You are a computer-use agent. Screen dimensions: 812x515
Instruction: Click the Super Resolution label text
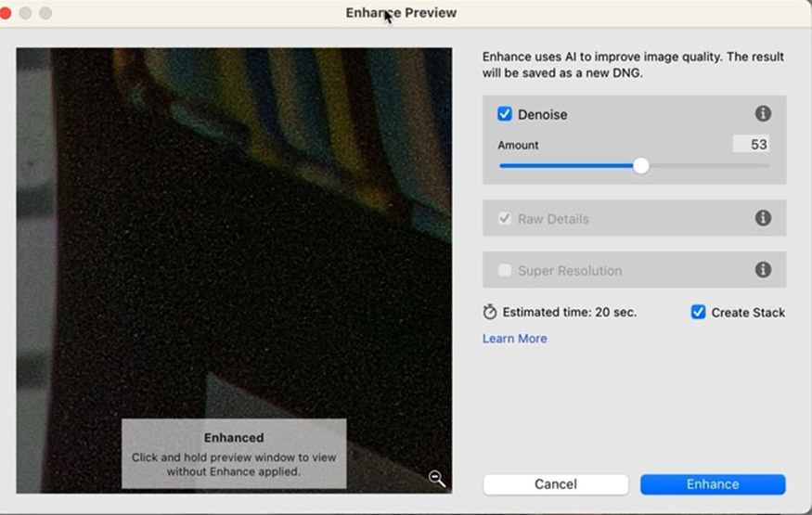570,271
